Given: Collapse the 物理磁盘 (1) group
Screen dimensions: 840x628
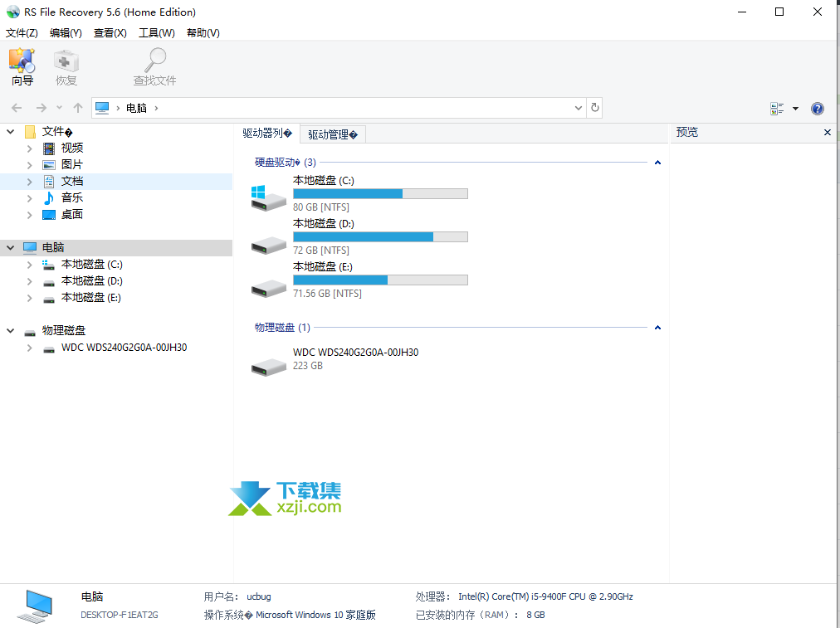Looking at the screenshot, I should tap(657, 327).
